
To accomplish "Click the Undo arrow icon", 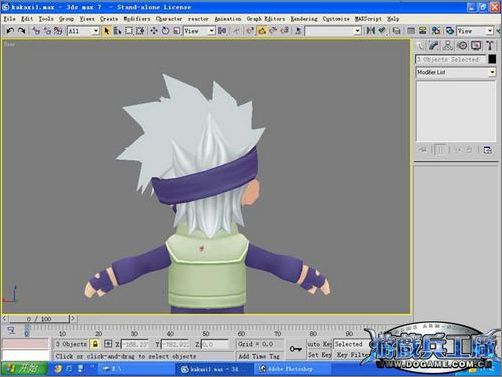I will coord(10,31).
